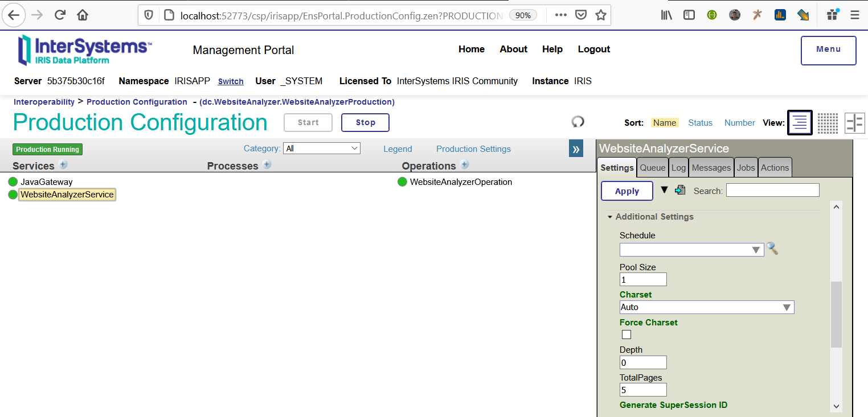Viewport: 868px width, 417px height.
Task: Open the About link
Action: (x=513, y=49)
